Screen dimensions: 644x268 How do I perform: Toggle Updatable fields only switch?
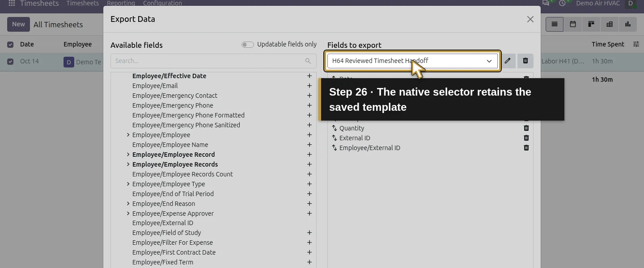pos(247,45)
